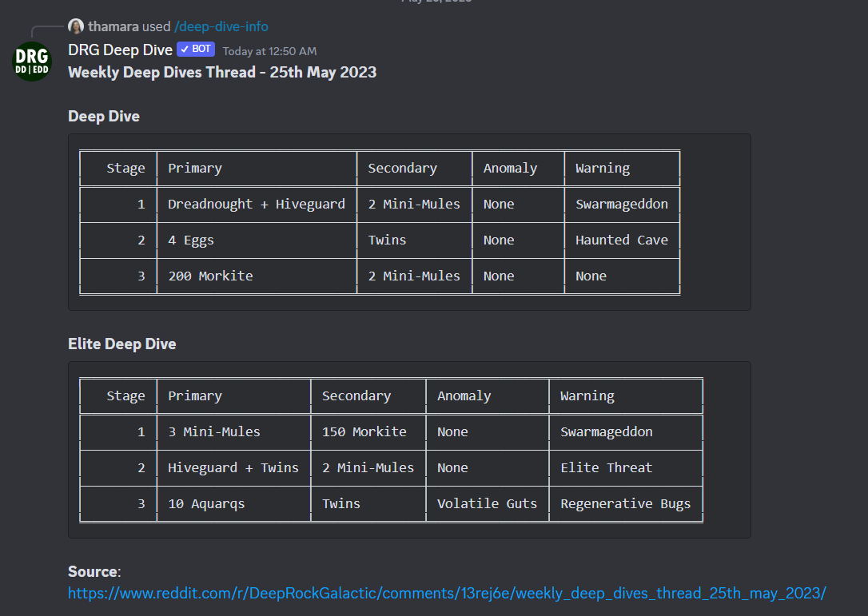Image resolution: width=868 pixels, height=616 pixels.
Task: Click the 'Today at 12:50 AM' timestamp
Action: (269, 51)
